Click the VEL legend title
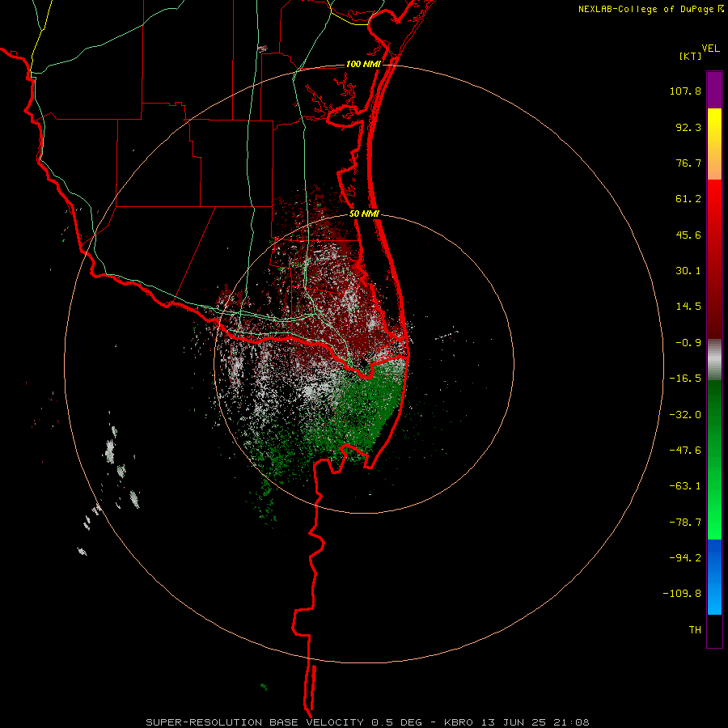 (710, 49)
